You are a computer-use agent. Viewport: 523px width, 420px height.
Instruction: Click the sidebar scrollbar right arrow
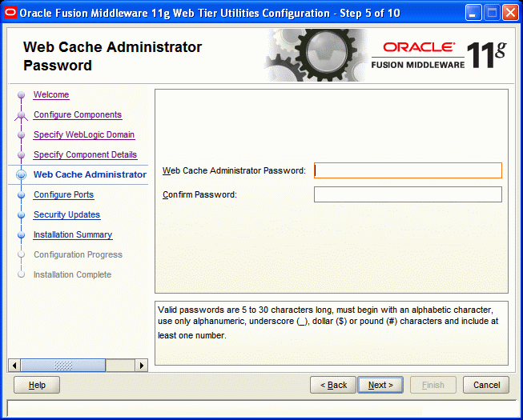(142, 366)
